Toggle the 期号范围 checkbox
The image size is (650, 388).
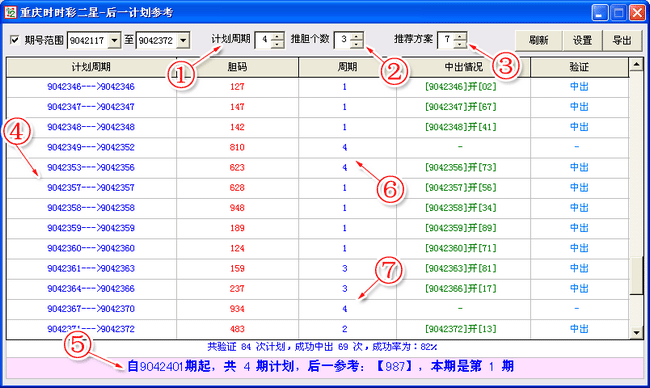pyautogui.click(x=15, y=40)
